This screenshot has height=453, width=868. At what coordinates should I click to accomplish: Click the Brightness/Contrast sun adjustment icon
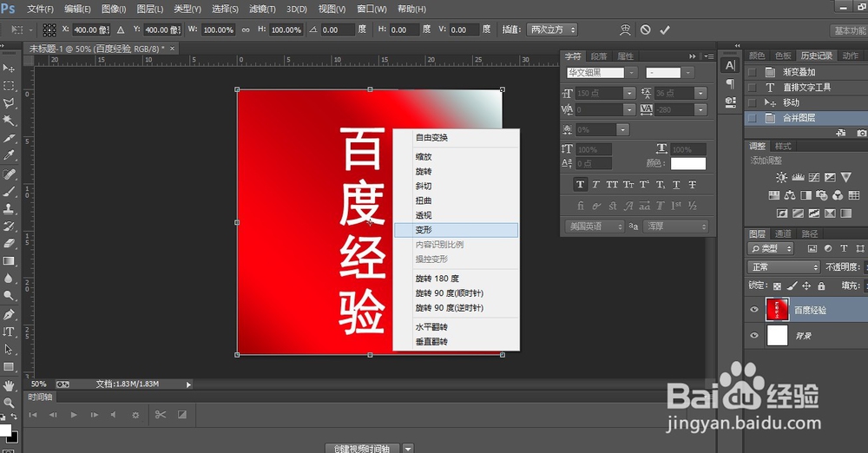tap(781, 177)
